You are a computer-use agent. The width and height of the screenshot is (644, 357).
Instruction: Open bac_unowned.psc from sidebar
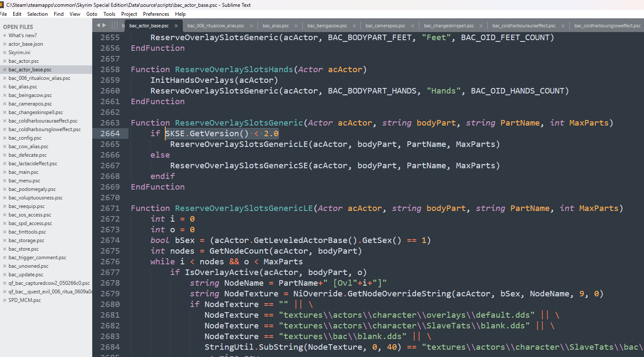click(x=29, y=266)
